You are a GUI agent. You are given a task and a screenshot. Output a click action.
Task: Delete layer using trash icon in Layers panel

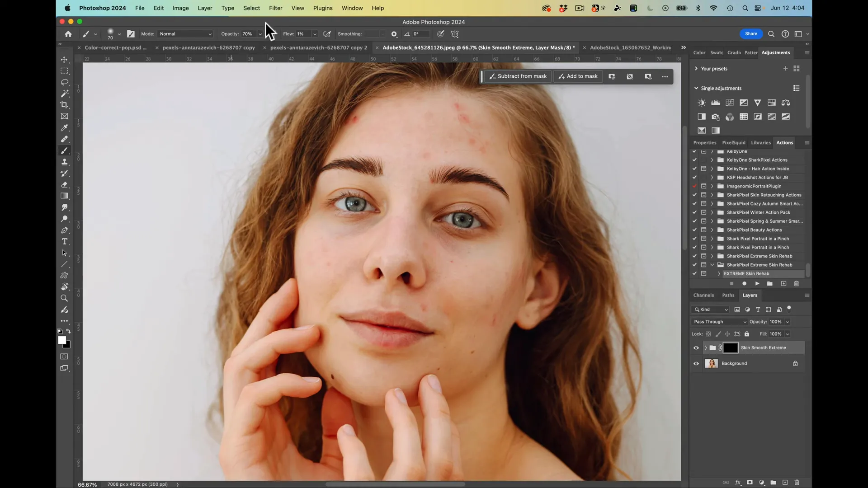[x=797, y=483]
